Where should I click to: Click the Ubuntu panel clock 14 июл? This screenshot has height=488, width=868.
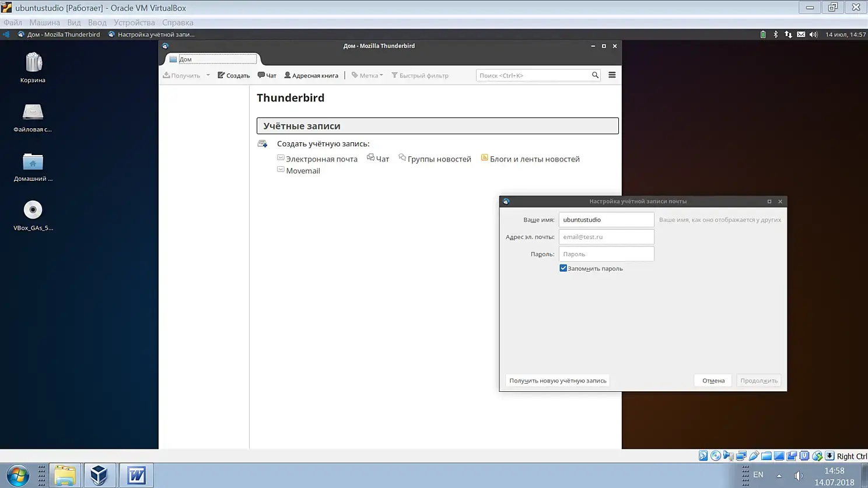pyautogui.click(x=845, y=34)
